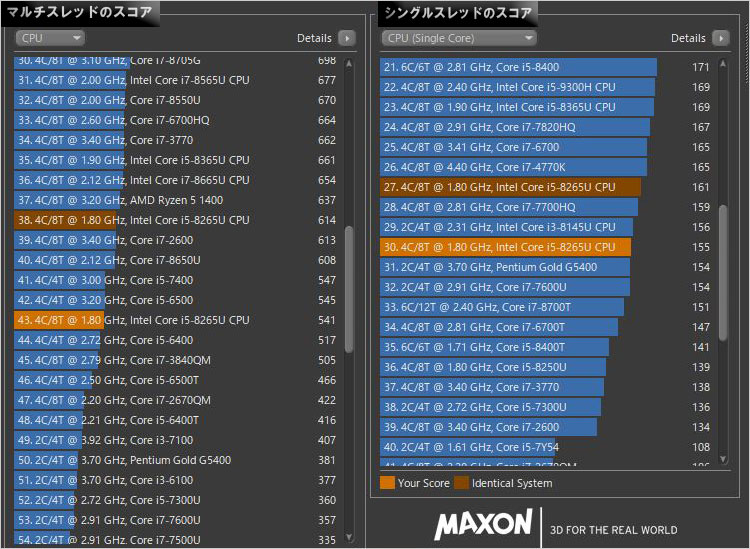This screenshot has width=750, height=549.
Task: Select row 53 Core i7-7600U multi-thread
Action: (175, 520)
